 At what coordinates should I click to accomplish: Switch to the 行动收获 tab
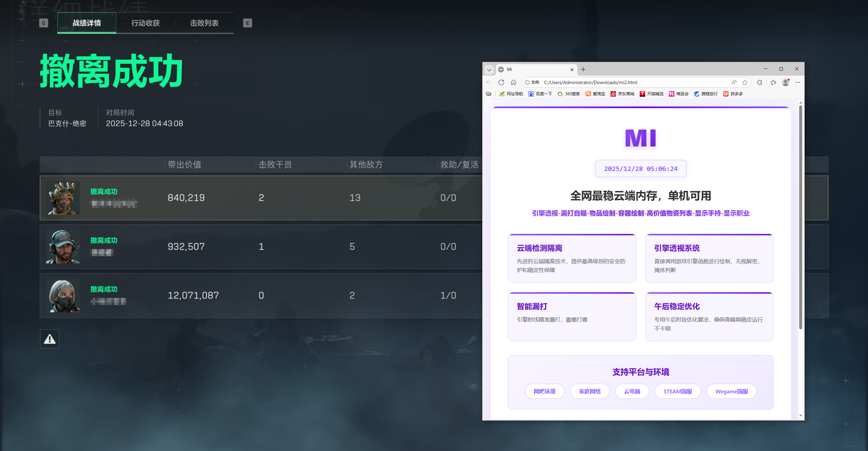pyautogui.click(x=146, y=23)
